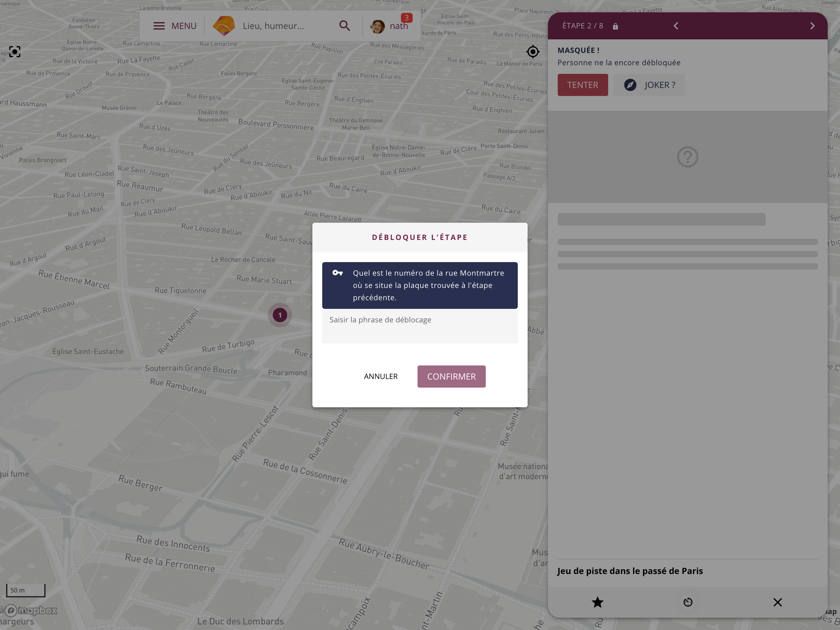The image size is (840, 630).
Task: Click the 'Folies Bergère' map label
Action: coord(239,73)
